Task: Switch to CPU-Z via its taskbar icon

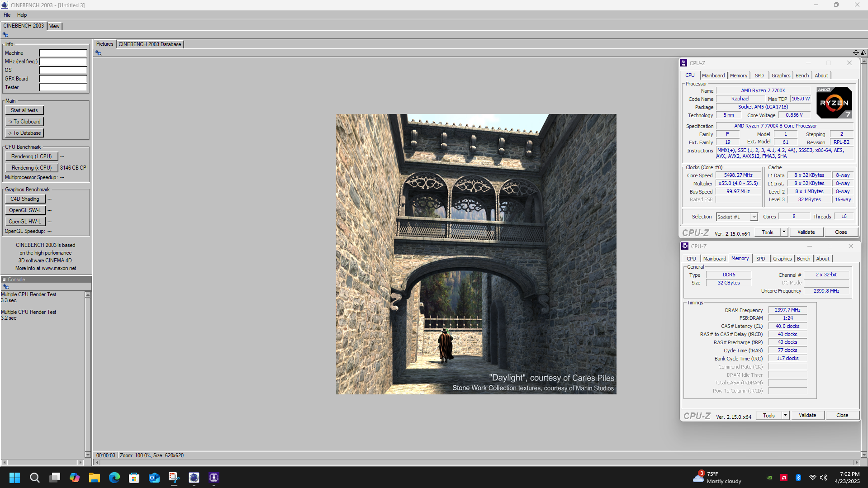Action: (214, 478)
